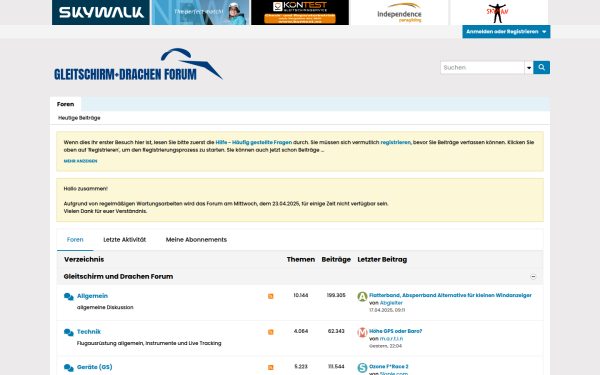
Task: Open the Ozone F*Race 2 thread
Action: 389,367
